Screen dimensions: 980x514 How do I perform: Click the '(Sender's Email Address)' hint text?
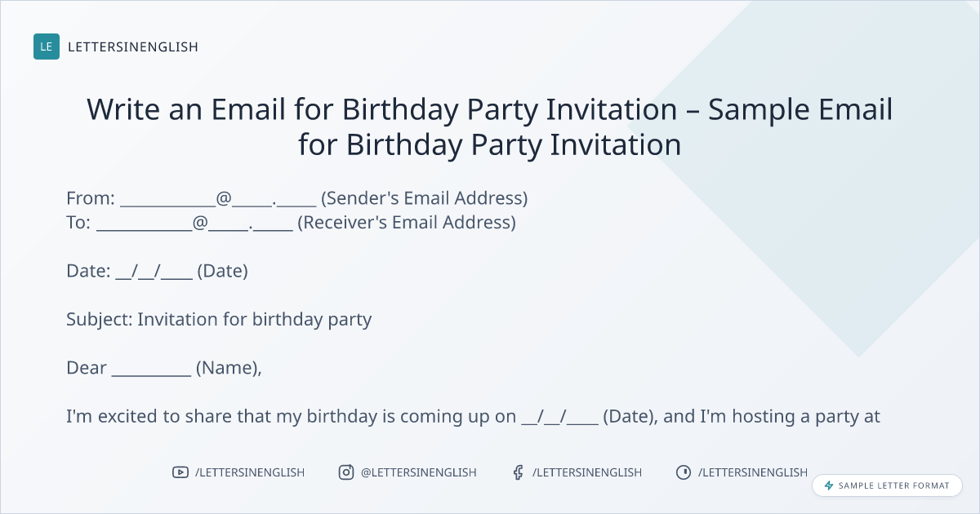pyautogui.click(x=424, y=198)
